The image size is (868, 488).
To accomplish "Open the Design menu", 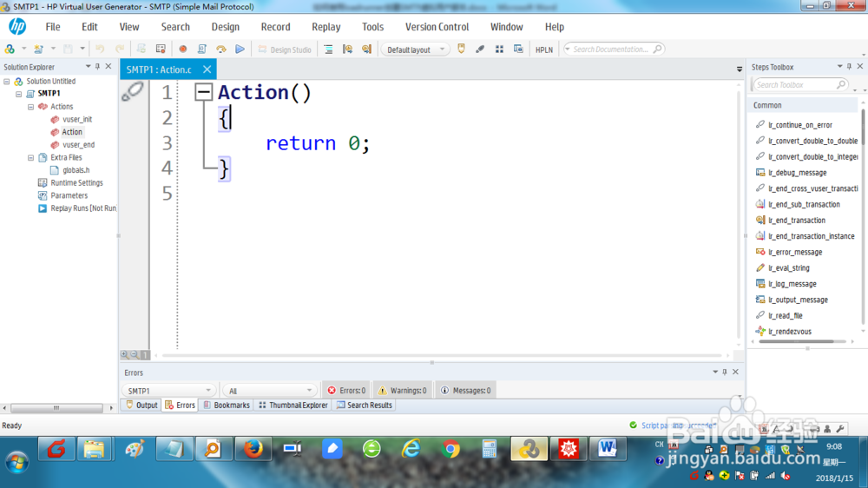I will click(x=226, y=27).
